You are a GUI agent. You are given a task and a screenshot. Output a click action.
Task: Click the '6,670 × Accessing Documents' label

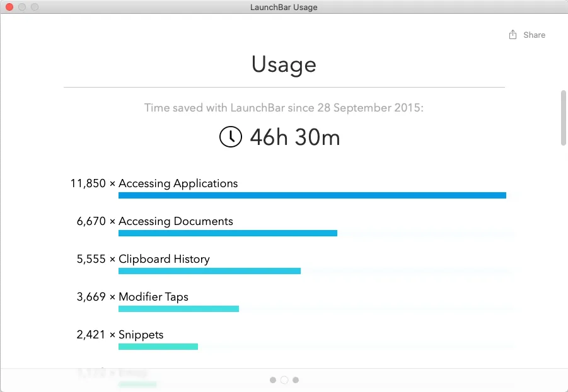tap(154, 221)
